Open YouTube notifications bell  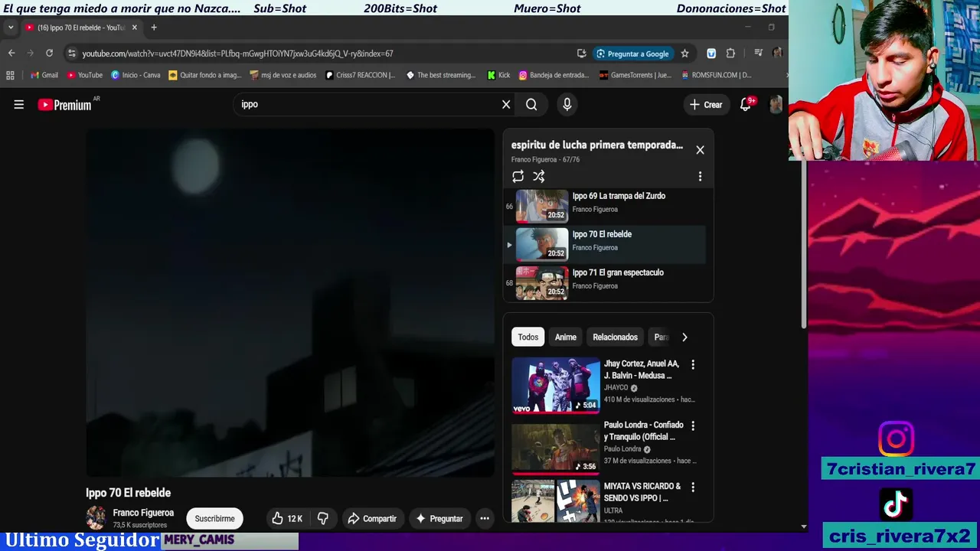tap(746, 105)
